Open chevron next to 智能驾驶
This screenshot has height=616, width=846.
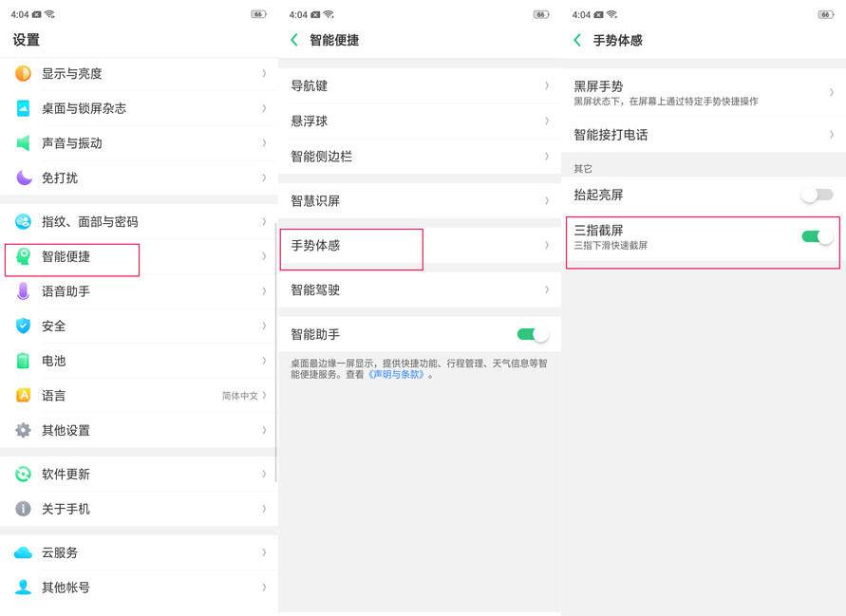click(x=547, y=289)
